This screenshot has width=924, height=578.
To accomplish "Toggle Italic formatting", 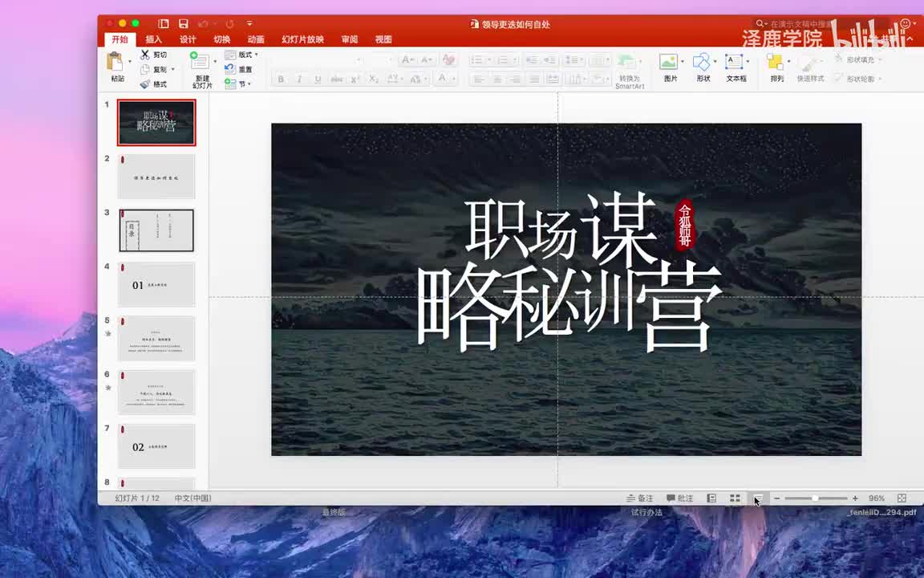I will pos(299,79).
